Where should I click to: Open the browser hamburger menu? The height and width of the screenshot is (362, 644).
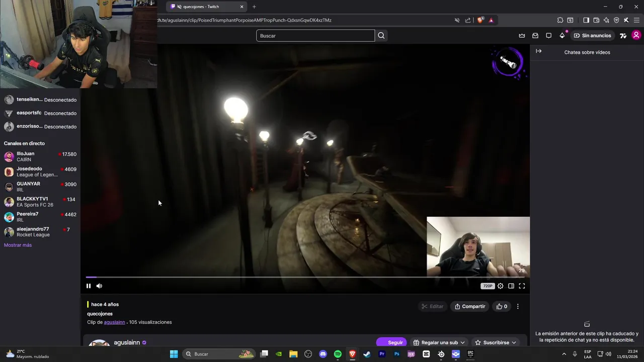(x=636, y=20)
